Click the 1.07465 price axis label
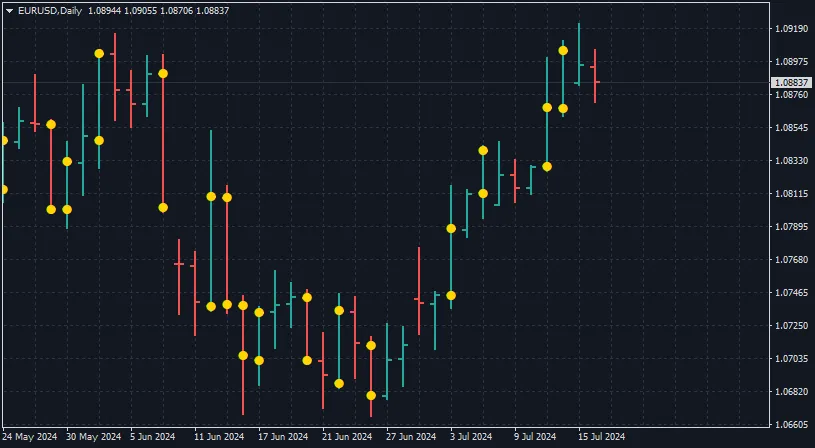 coord(791,293)
